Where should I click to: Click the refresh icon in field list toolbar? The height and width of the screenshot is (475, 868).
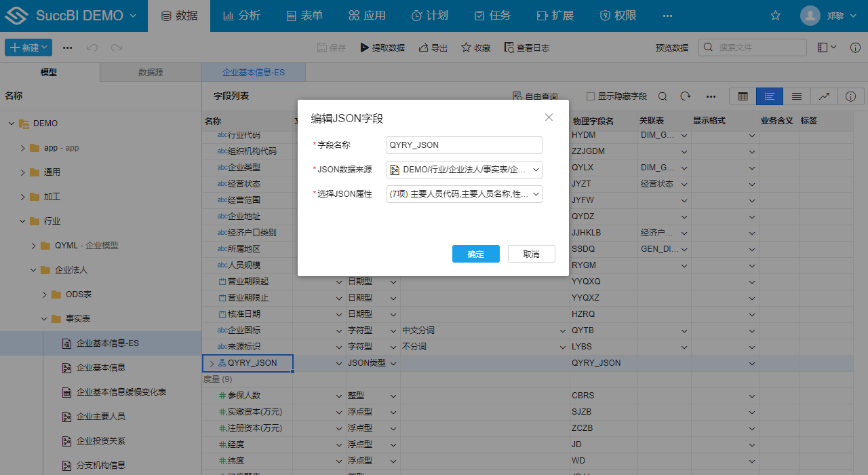click(686, 96)
